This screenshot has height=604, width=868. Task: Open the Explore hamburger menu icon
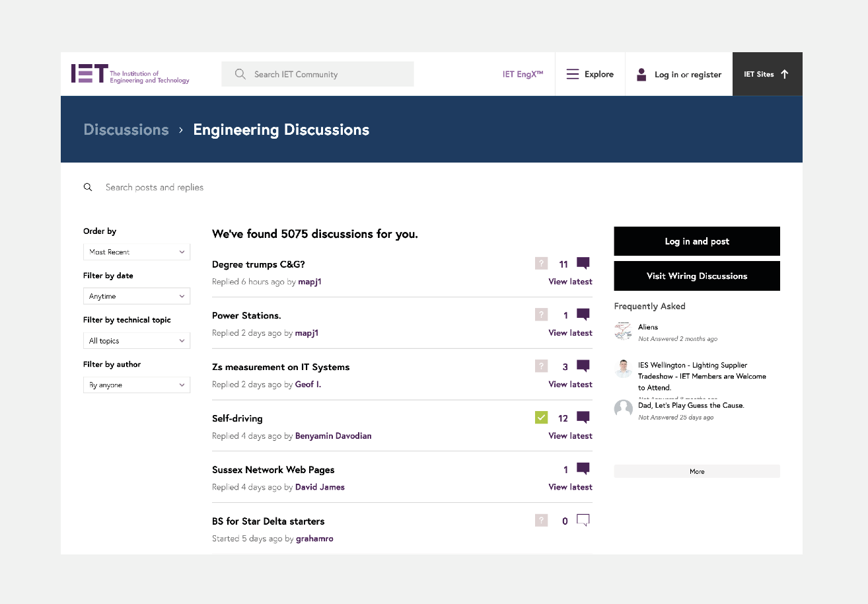573,74
